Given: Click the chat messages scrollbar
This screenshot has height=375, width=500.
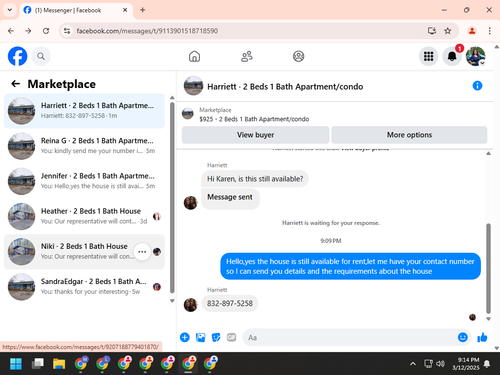Looking at the screenshot, I should point(488,268).
